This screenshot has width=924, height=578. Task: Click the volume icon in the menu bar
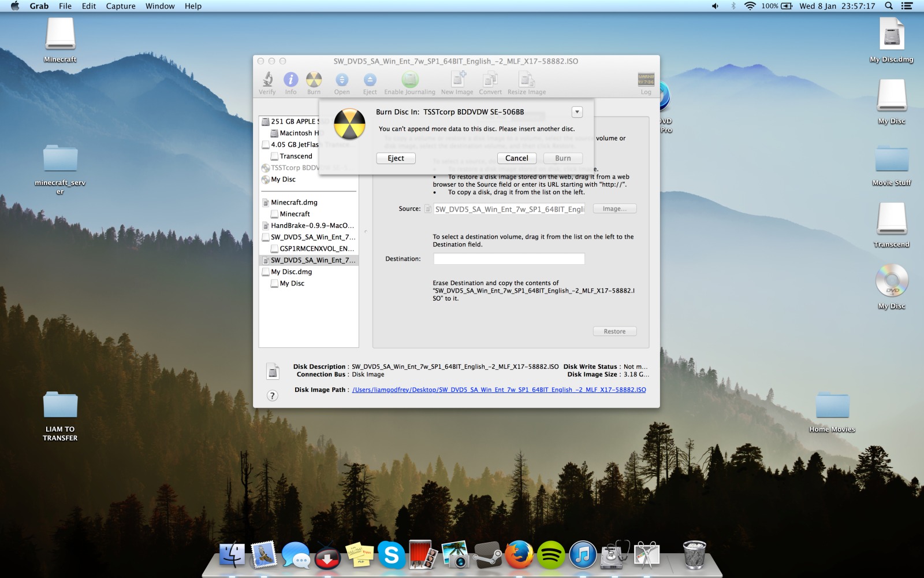[715, 6]
